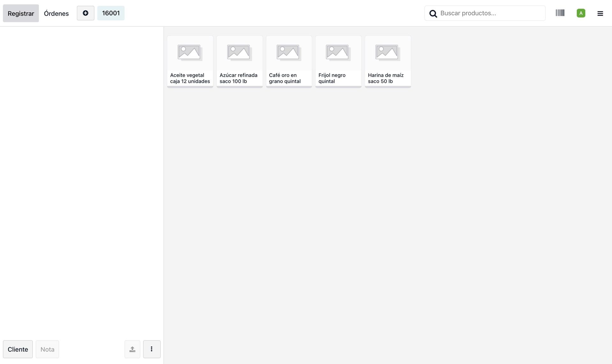Switch to the Registrar tab
Screen dimensions: 612x364
(x=21, y=13)
